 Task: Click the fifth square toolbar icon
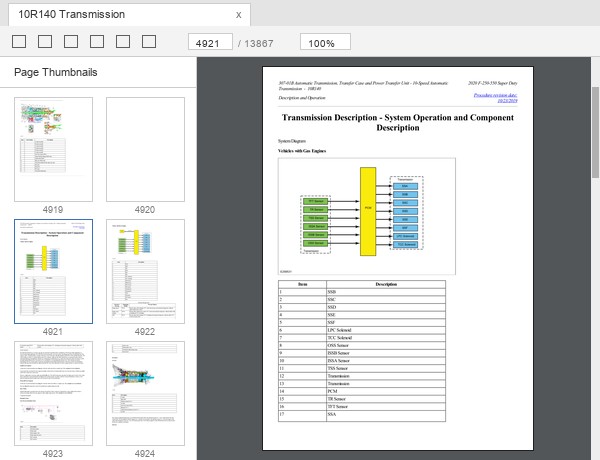coord(123,42)
